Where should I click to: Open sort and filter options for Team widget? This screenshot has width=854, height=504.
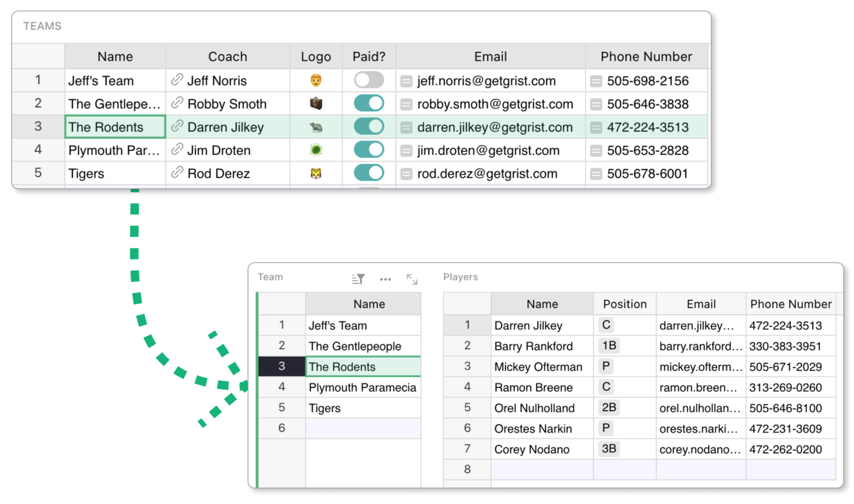pyautogui.click(x=358, y=279)
